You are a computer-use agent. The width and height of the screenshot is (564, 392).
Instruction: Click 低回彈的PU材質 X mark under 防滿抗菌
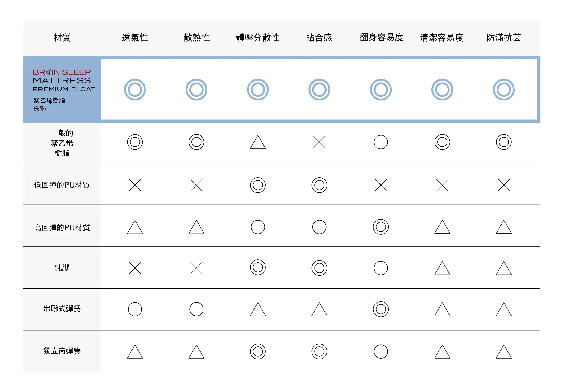[x=503, y=185]
